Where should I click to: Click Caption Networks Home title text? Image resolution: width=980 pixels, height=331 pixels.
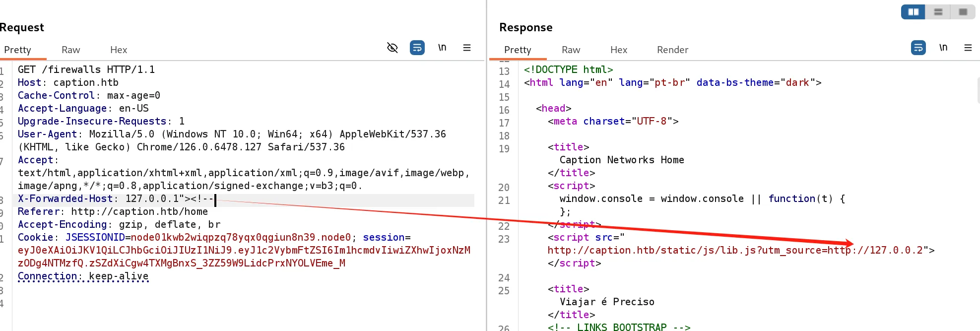[x=622, y=160]
